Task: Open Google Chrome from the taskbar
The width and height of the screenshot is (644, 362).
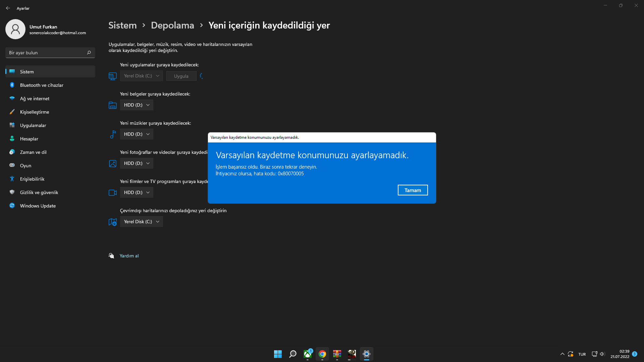Action: [x=322, y=354]
